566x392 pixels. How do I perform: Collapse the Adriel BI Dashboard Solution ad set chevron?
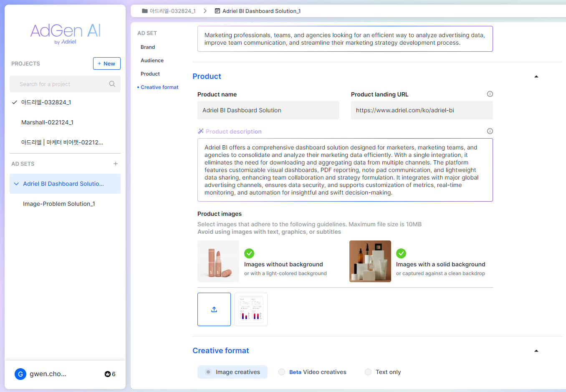pos(16,184)
